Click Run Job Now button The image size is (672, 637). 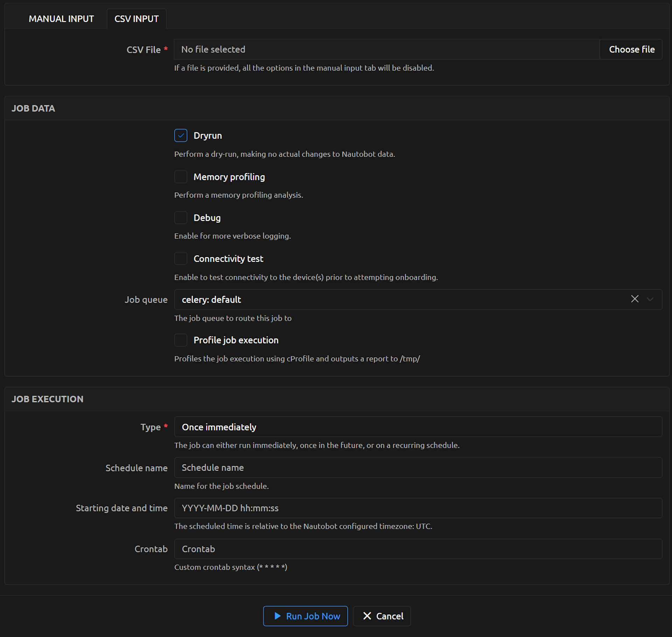[305, 616]
